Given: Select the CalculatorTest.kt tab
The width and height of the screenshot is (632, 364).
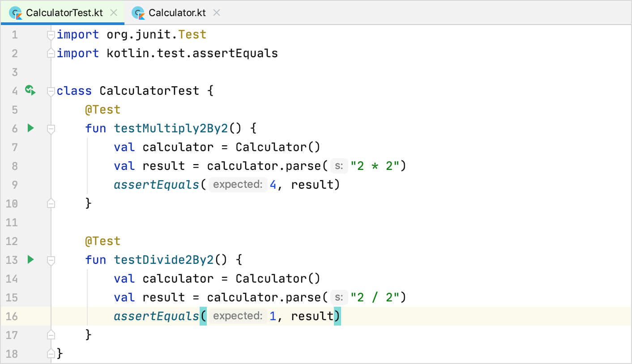Looking at the screenshot, I should click(x=63, y=13).
